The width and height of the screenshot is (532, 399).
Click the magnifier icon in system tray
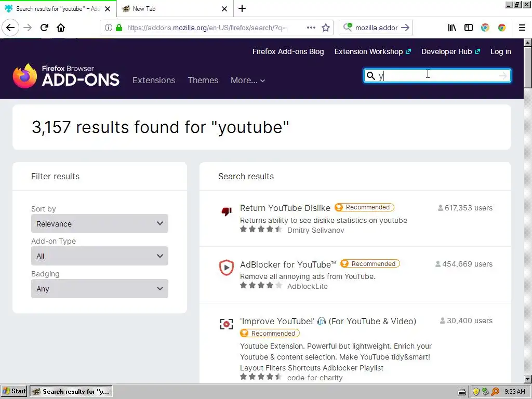495,392
